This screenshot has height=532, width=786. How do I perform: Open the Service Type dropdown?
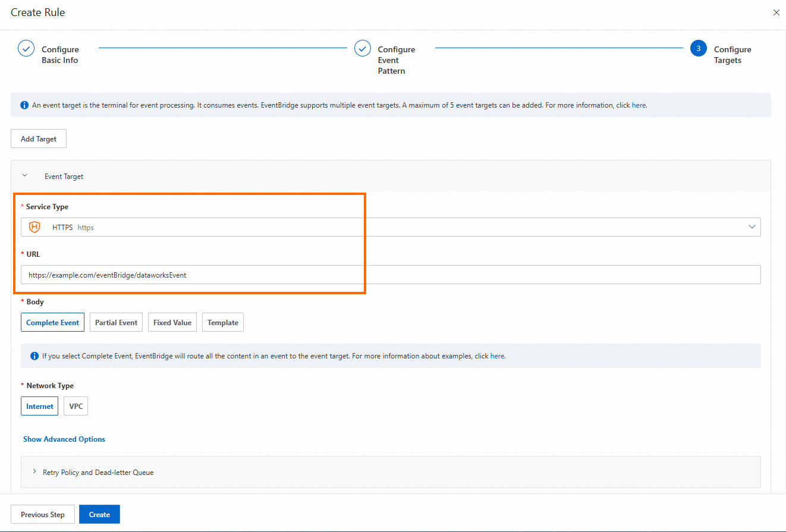[391, 227]
